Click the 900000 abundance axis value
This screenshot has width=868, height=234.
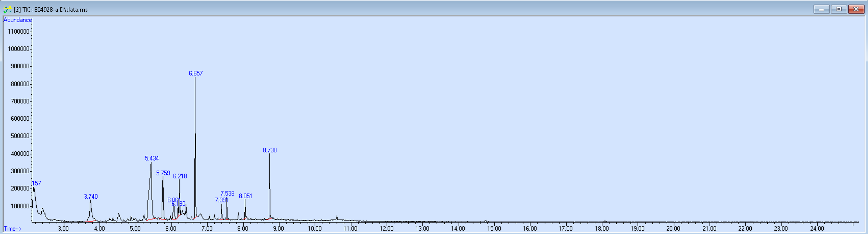(20, 66)
